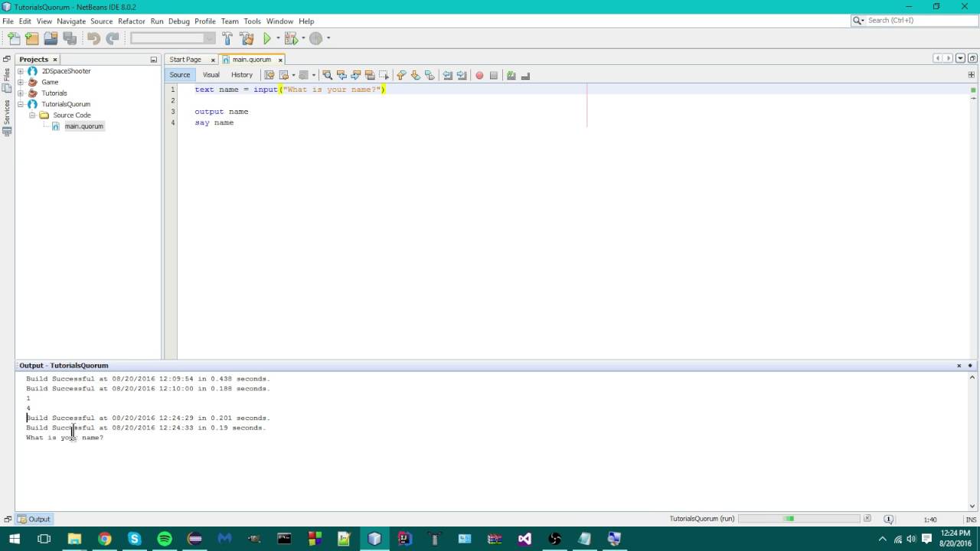Click the New Project toolbar icon
Viewport: 980px width, 551px height.
(x=32, y=38)
